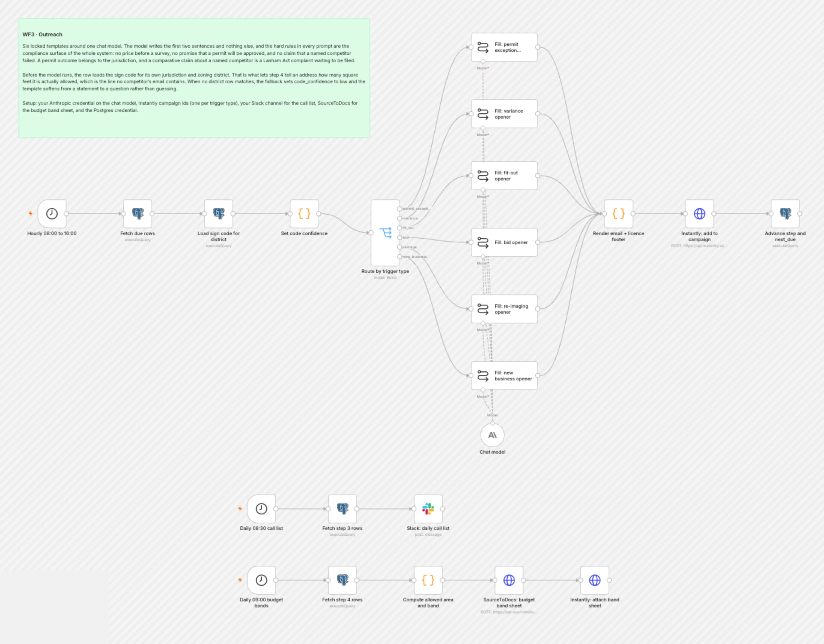Open the Slack: daily call list node
824x644 pixels.
(x=428, y=509)
